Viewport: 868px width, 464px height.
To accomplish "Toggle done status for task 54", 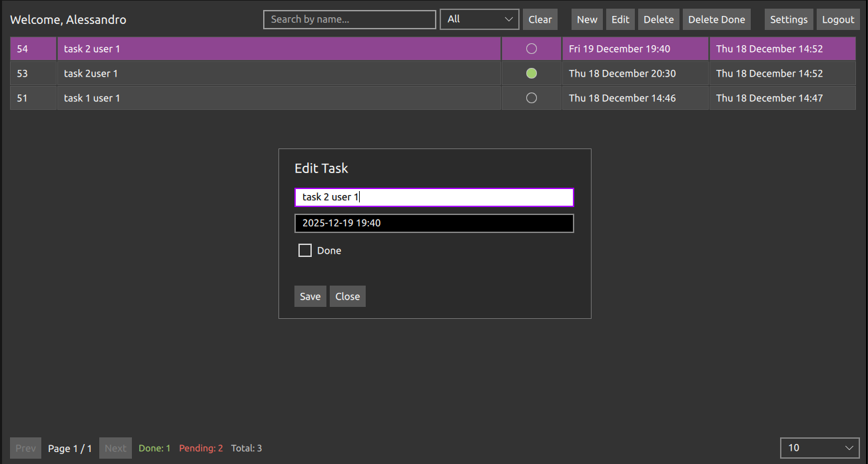I will tap(531, 48).
